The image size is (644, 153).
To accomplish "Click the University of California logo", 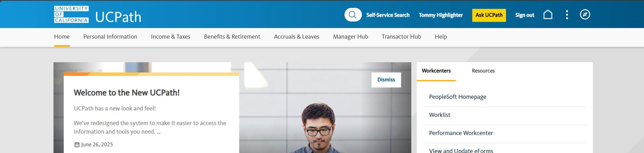I will (x=71, y=15).
